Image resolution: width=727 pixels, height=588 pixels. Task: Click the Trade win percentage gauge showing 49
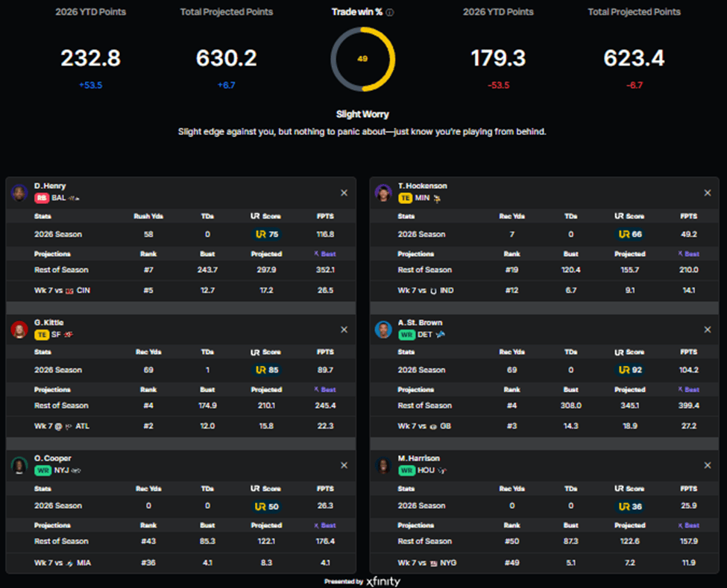362,59
